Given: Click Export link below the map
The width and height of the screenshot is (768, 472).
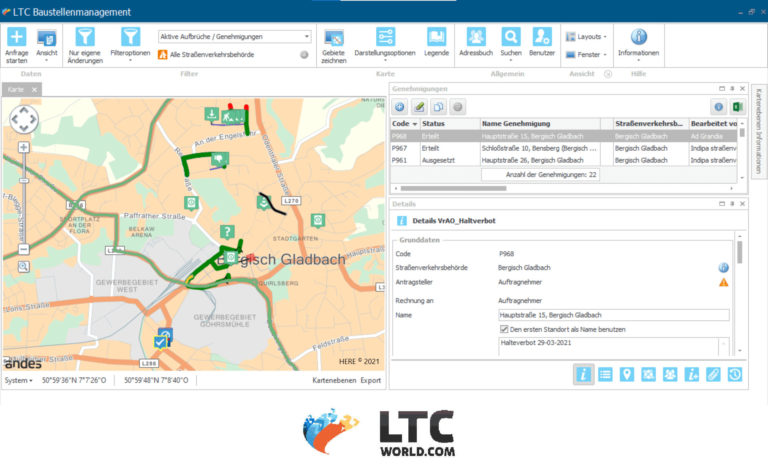Looking at the screenshot, I should pyautogui.click(x=371, y=380).
